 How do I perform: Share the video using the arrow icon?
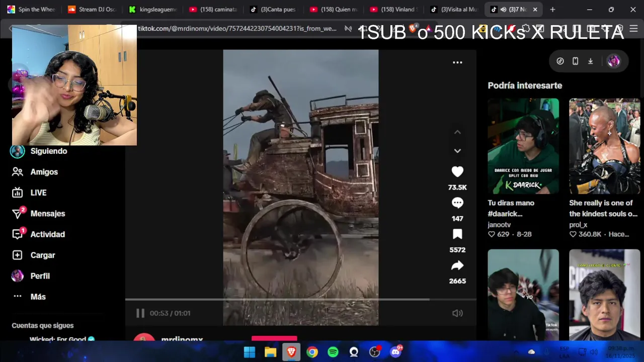(457, 265)
